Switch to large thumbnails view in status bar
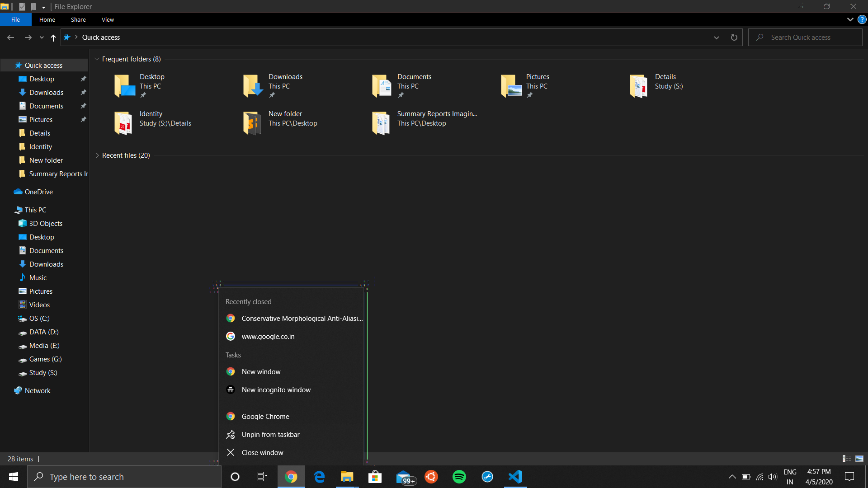 859,459
